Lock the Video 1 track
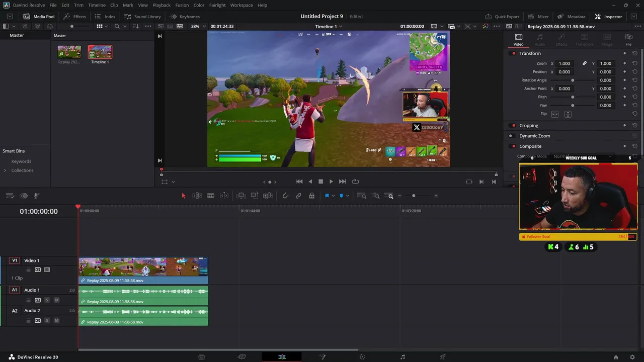 tap(28, 270)
